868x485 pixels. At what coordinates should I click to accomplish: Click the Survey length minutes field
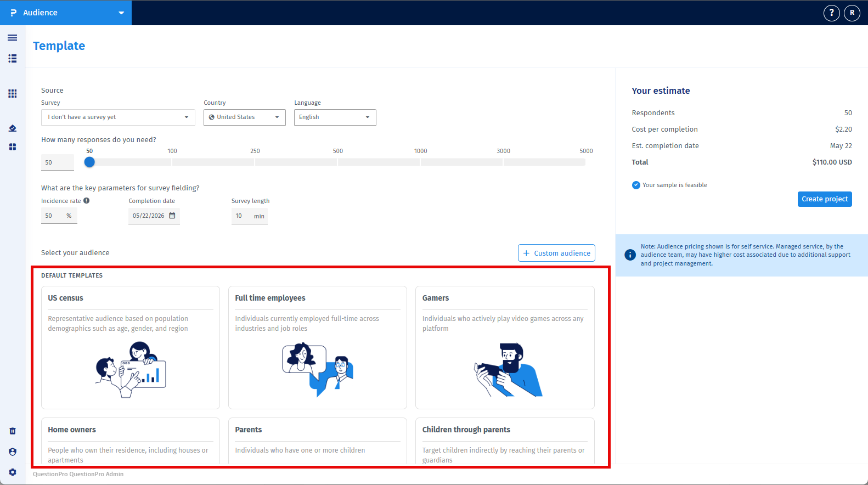[250, 216]
